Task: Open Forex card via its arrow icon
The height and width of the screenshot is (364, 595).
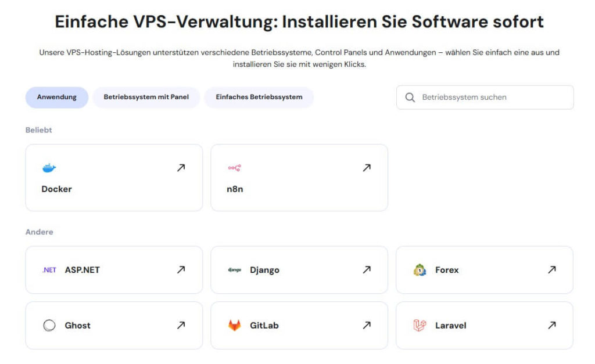Action: click(551, 269)
